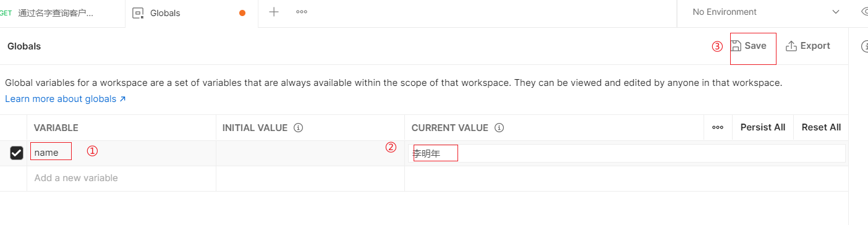The image size is (868, 225).
Task: Select the Globals tab
Action: (x=192, y=13)
